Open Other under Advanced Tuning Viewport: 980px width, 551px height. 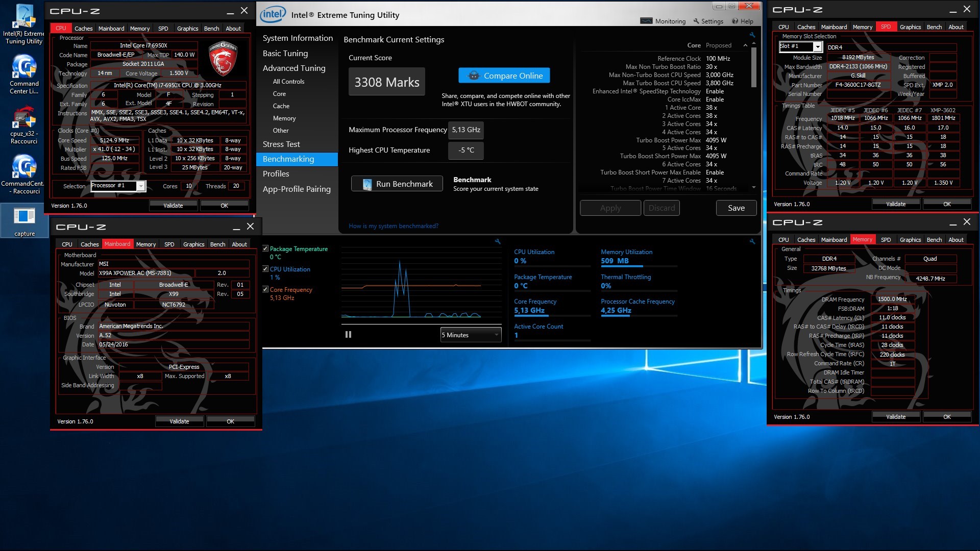[281, 131]
